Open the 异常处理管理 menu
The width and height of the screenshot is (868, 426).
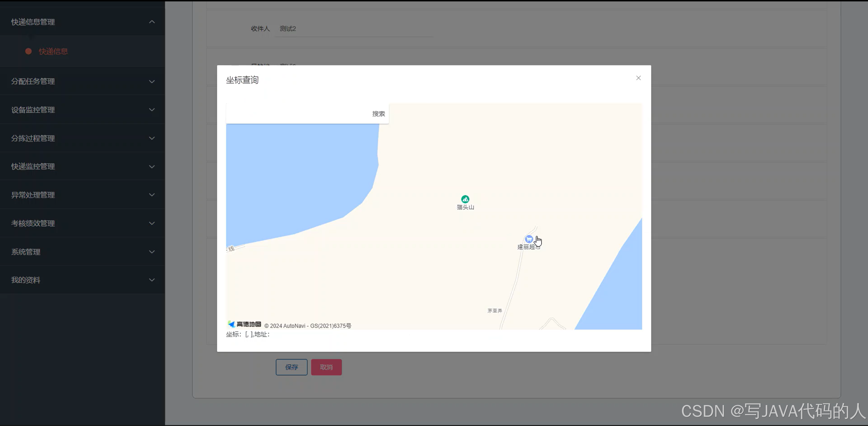33,195
